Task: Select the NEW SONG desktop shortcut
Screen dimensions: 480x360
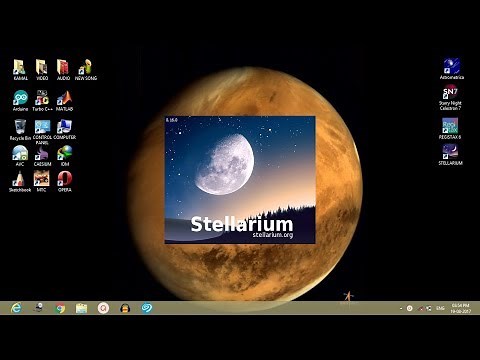Action: point(86,70)
